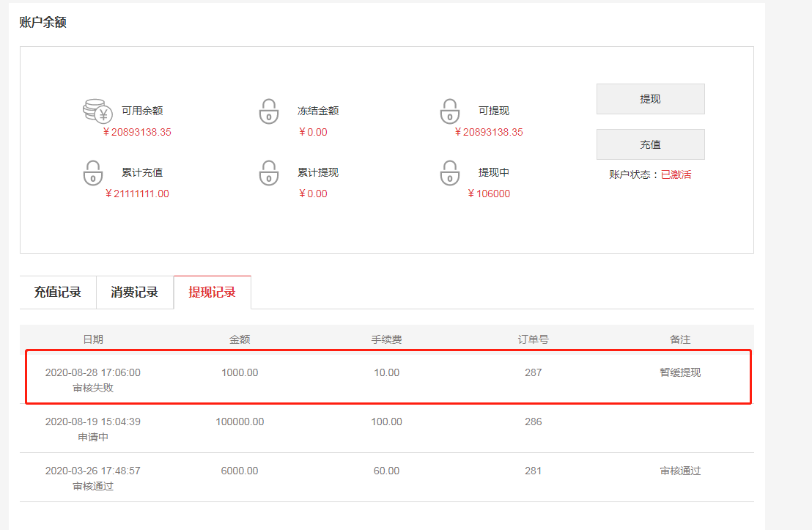This screenshot has width=812, height=530.
Task: Click the lock icon beside 可提现
Action: click(x=449, y=111)
